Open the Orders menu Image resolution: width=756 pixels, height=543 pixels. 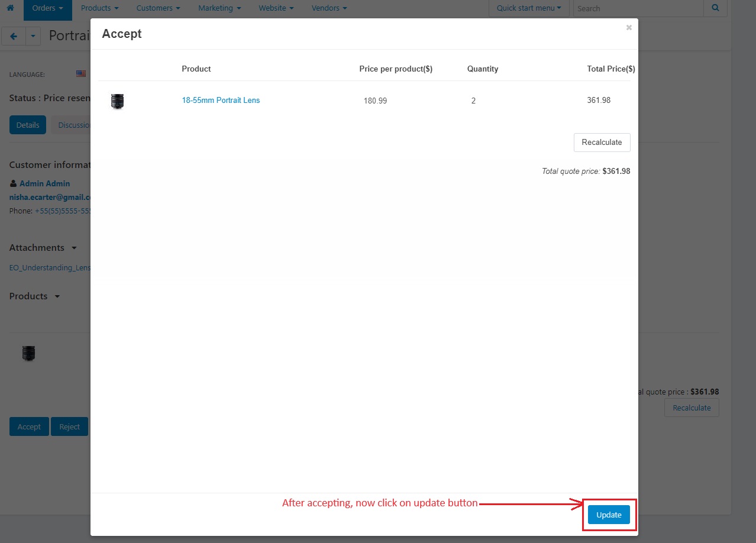pos(48,8)
